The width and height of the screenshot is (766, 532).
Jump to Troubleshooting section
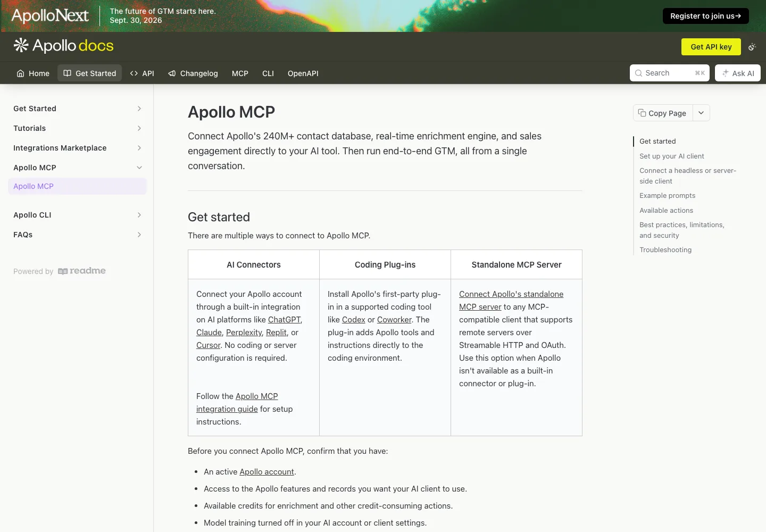(665, 250)
